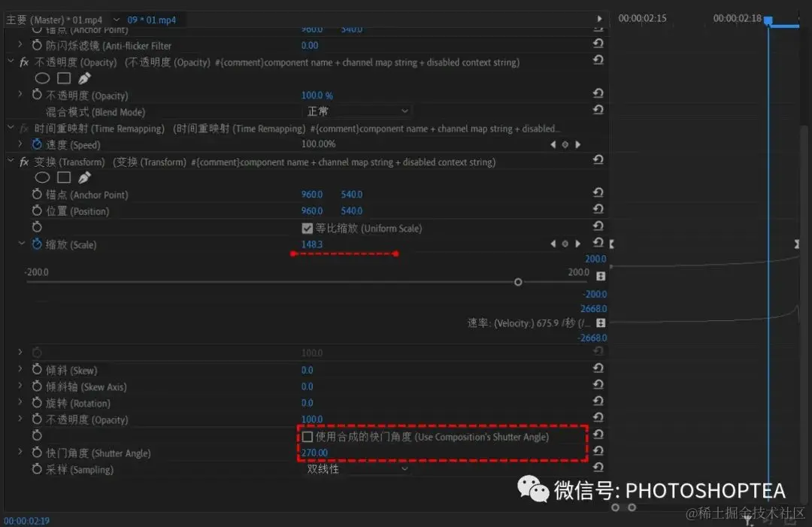Open the Blend Mode dropdown
Image resolution: width=812 pixels, height=527 pixels.
pyautogui.click(x=357, y=111)
